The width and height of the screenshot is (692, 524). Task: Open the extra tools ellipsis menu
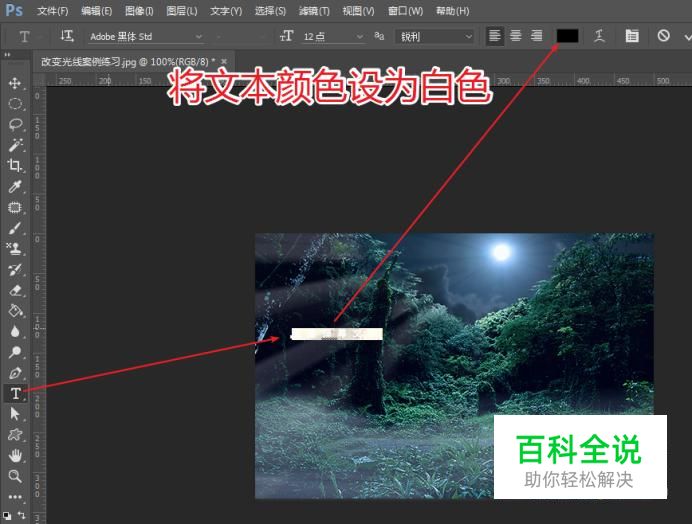15,497
